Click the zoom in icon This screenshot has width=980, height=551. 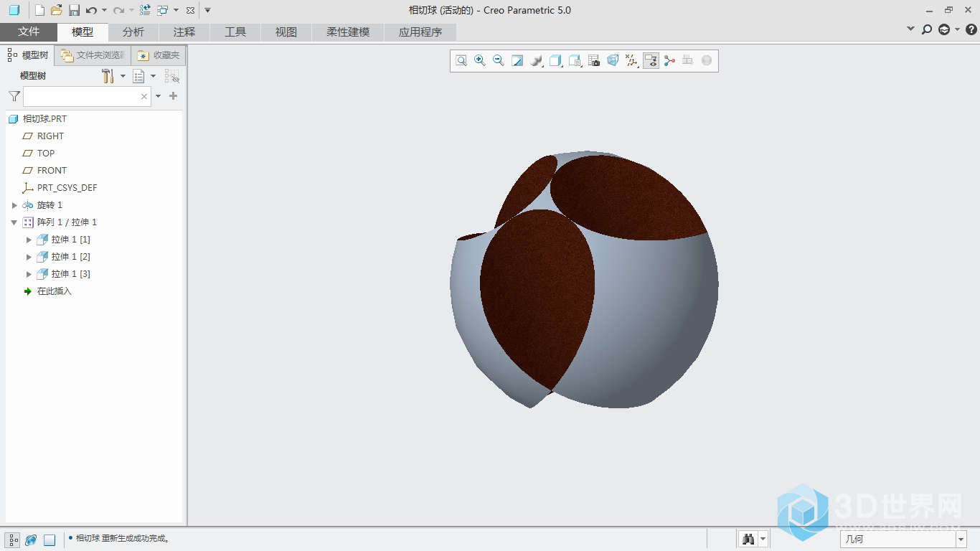tap(480, 61)
